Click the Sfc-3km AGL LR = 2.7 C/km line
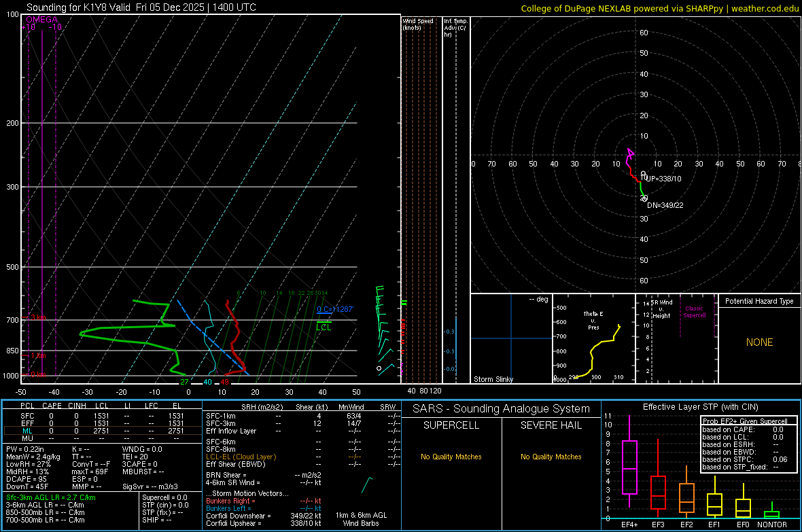 click(x=51, y=497)
